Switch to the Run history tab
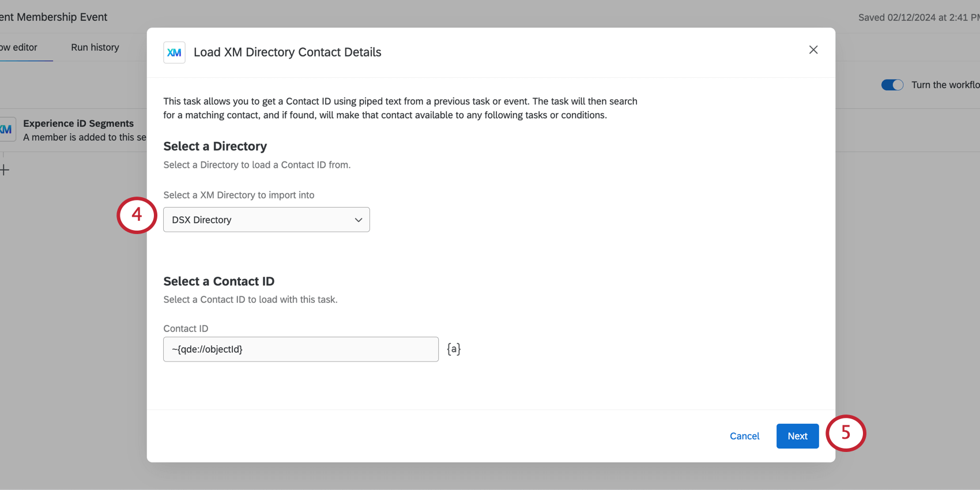The height and width of the screenshot is (490, 980). [95, 47]
